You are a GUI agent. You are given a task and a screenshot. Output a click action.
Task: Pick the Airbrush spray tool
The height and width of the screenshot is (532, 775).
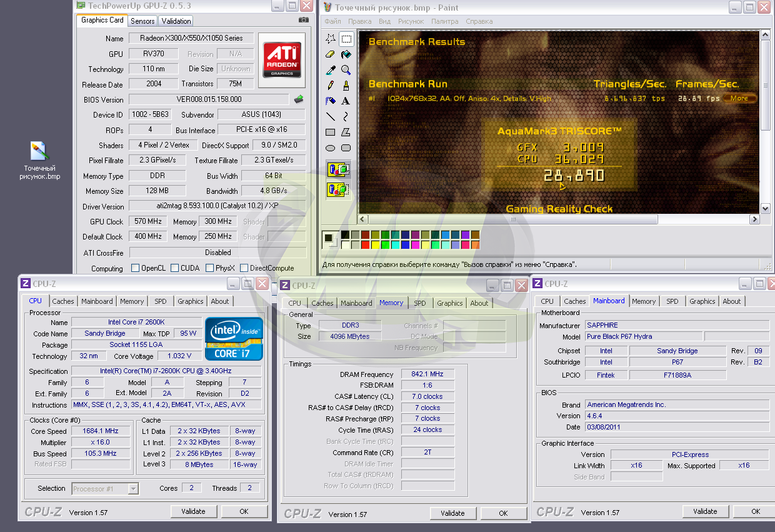(330, 101)
